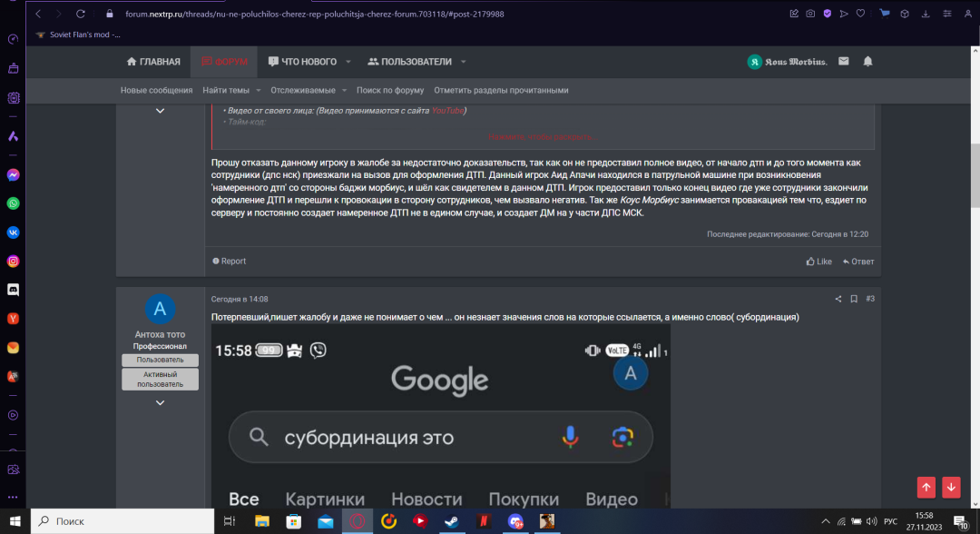Expand Антоха тото's user info chevron

click(160, 402)
